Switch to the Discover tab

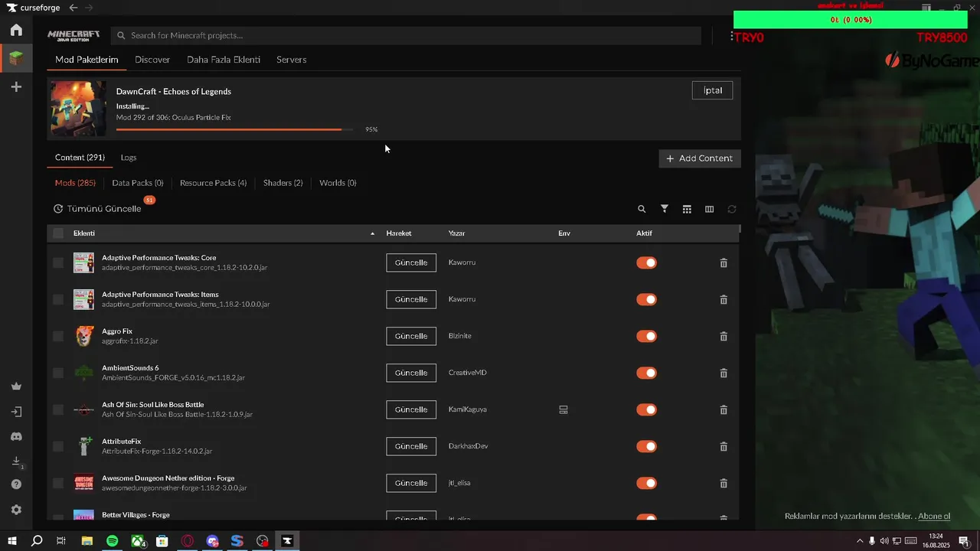pyautogui.click(x=152, y=60)
